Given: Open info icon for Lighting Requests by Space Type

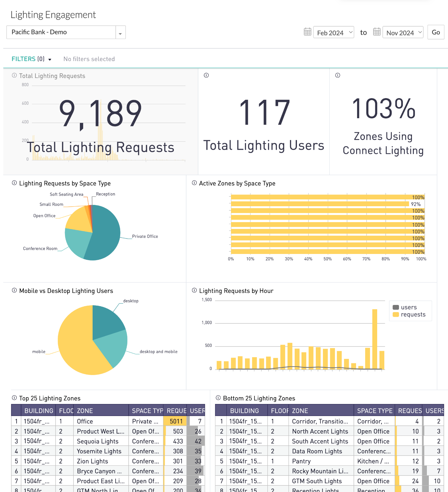Looking at the screenshot, I should click(x=14, y=183).
